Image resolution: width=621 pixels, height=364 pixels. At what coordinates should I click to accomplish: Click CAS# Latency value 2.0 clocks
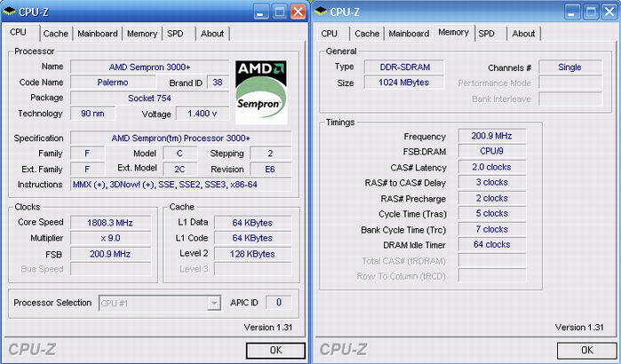point(492,167)
